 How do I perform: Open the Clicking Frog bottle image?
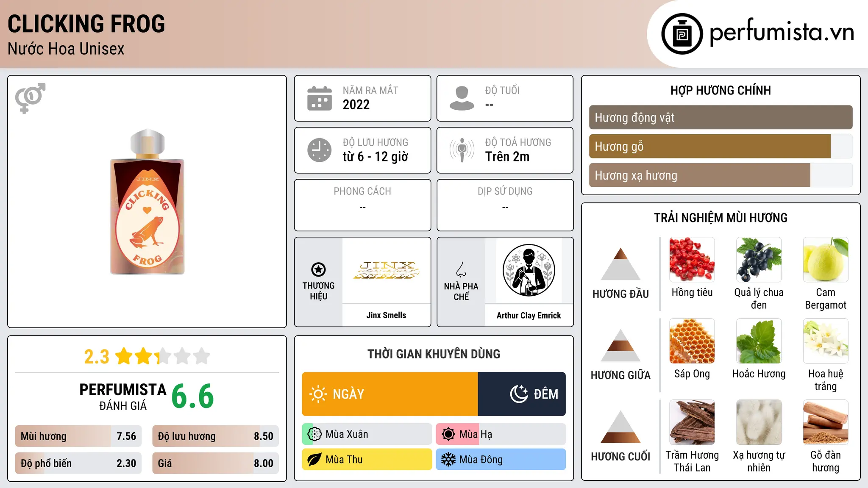pyautogui.click(x=147, y=202)
